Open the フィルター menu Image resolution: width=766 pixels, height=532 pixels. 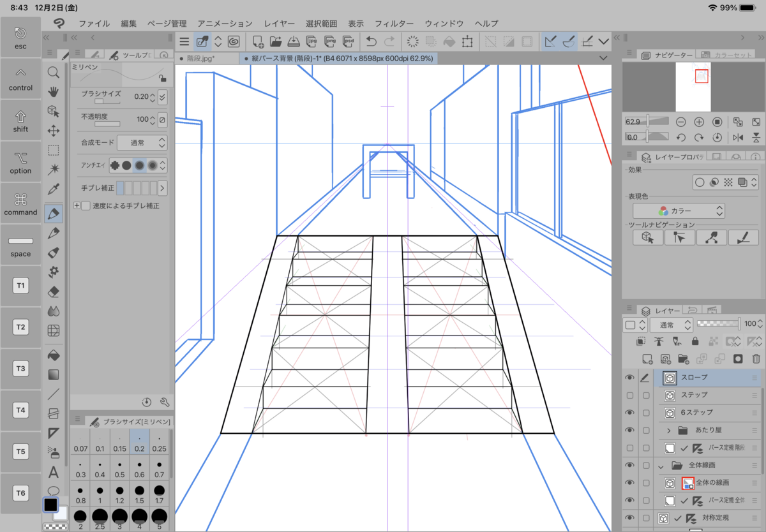point(394,23)
